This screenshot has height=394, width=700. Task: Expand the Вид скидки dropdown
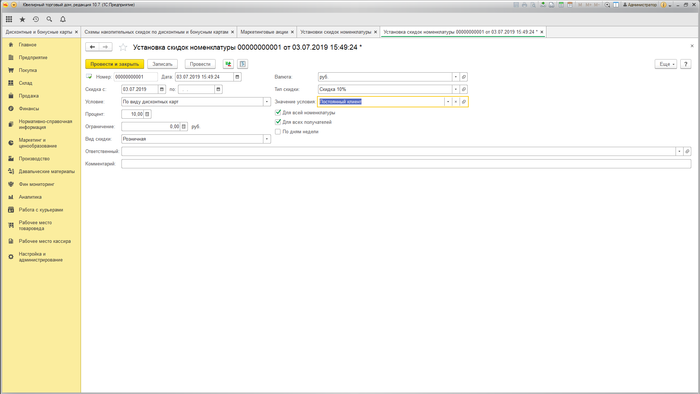pos(267,139)
